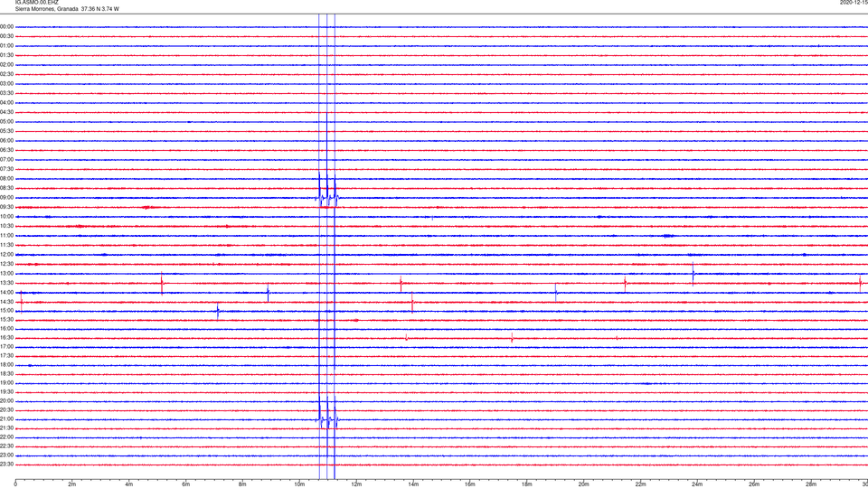868x488 pixels.
Task: Select the 09:00 trace time label
Action: 6,198
